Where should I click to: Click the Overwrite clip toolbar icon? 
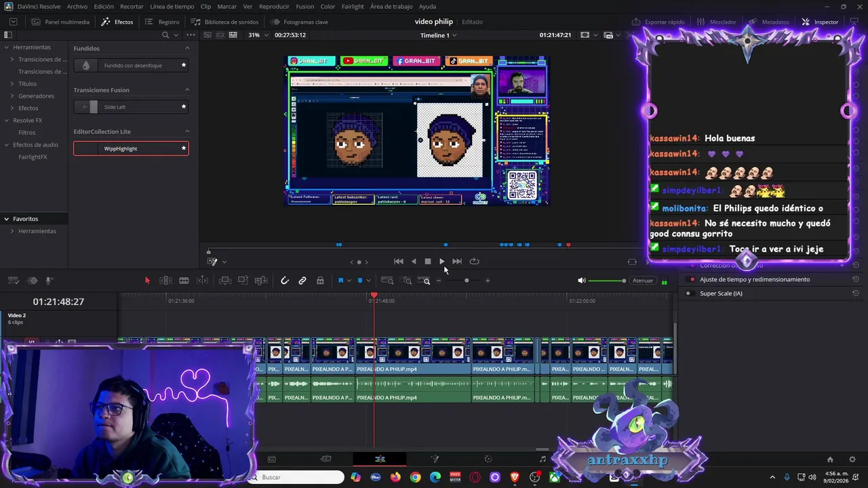tap(243, 281)
